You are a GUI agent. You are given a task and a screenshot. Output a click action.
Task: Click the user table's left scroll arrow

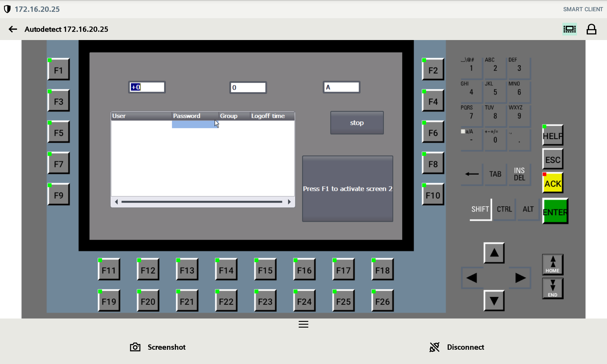116,202
